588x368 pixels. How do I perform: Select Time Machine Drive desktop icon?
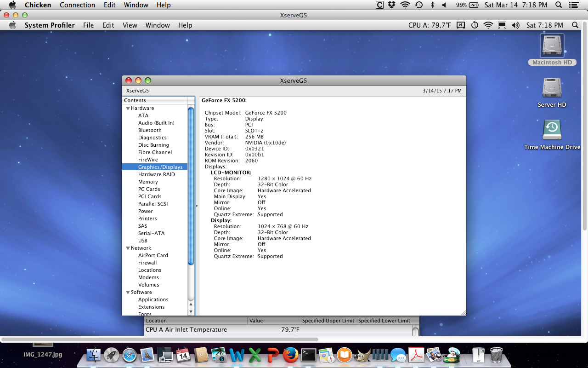point(552,135)
